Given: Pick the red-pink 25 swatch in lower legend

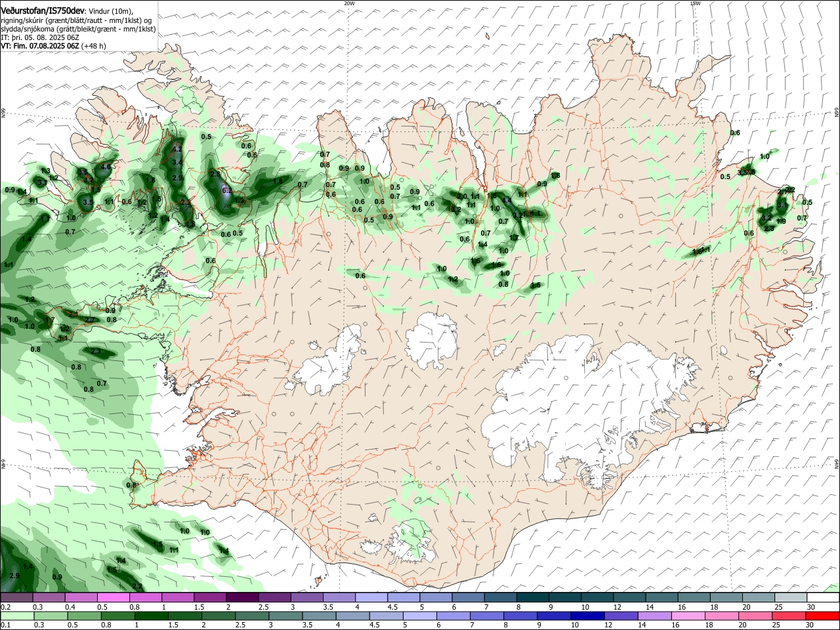Looking at the screenshot, I should (789, 616).
